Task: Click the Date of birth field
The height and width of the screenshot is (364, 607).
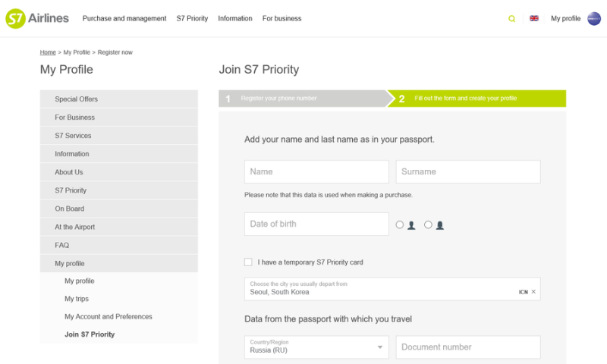Action: 316,224
